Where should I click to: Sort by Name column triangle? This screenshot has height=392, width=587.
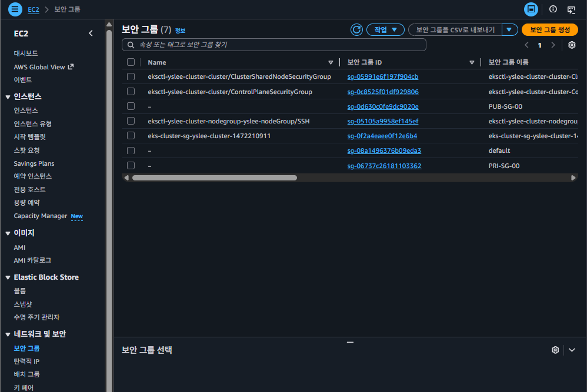click(331, 62)
